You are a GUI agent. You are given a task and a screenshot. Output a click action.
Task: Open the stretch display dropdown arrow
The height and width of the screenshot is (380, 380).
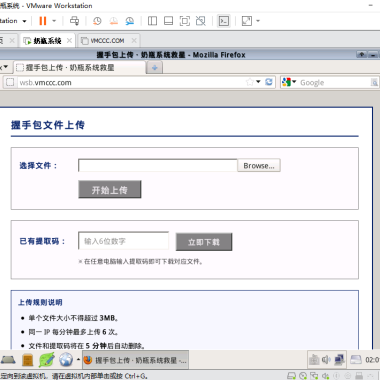(258, 21)
